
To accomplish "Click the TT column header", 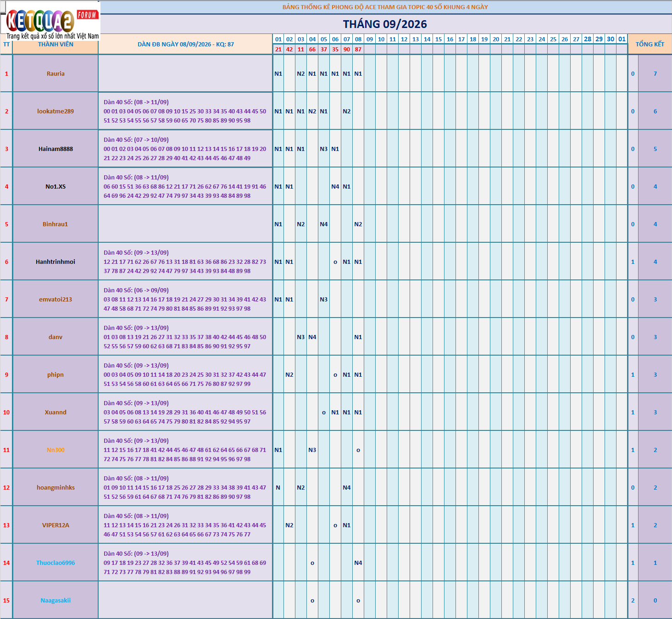I will pyautogui.click(x=6, y=45).
